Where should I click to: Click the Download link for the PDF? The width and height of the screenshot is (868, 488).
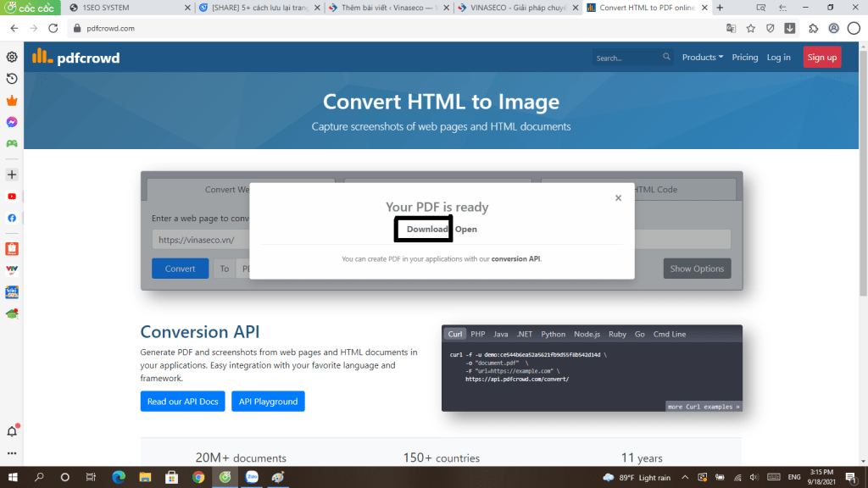click(x=426, y=230)
